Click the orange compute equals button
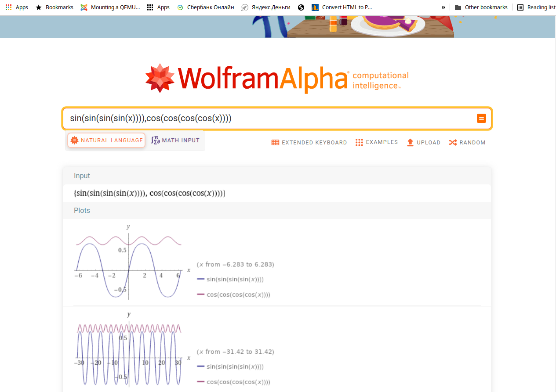Image resolution: width=556 pixels, height=392 pixels. click(x=481, y=119)
